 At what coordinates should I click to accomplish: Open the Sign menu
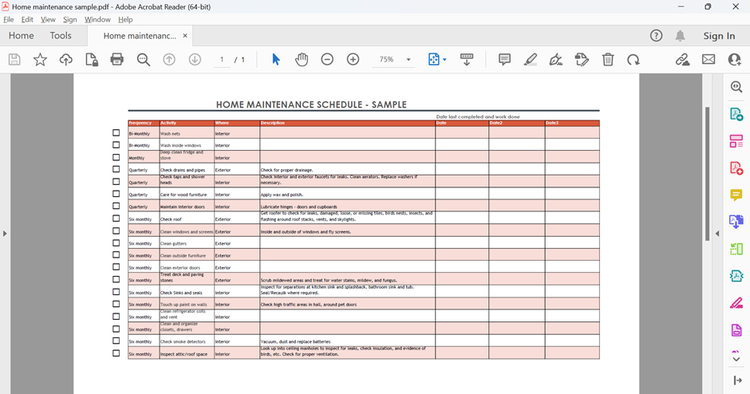70,20
